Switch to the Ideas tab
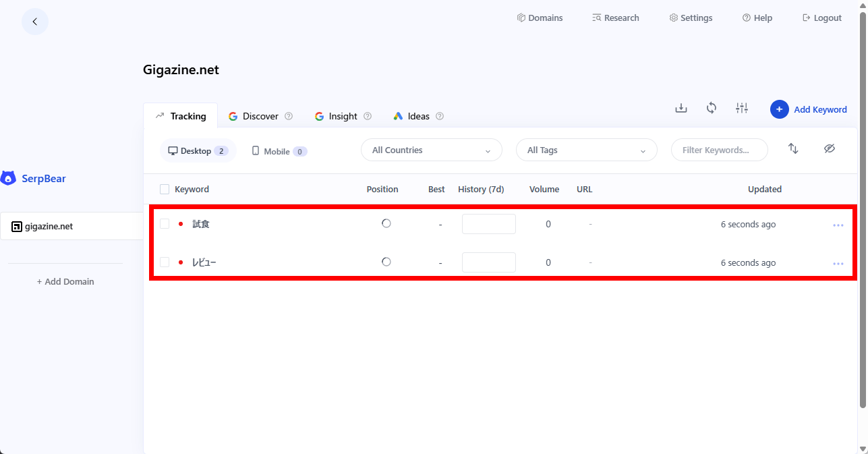868x454 pixels. (x=412, y=116)
